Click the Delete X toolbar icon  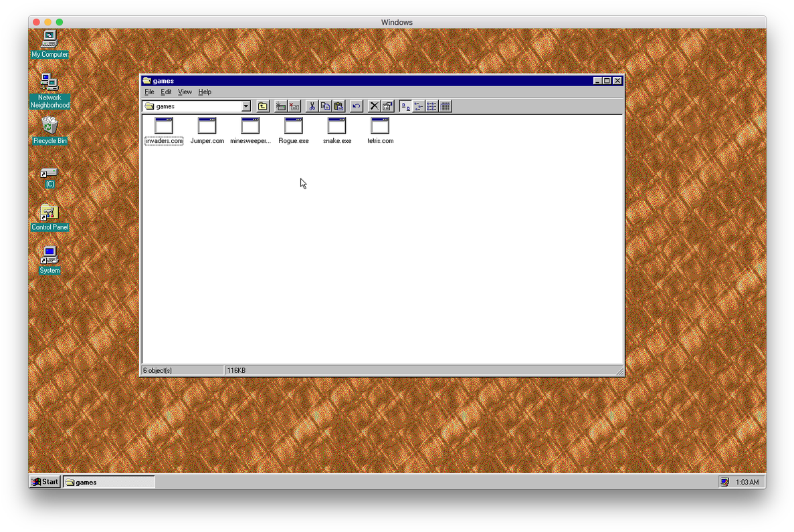375,106
